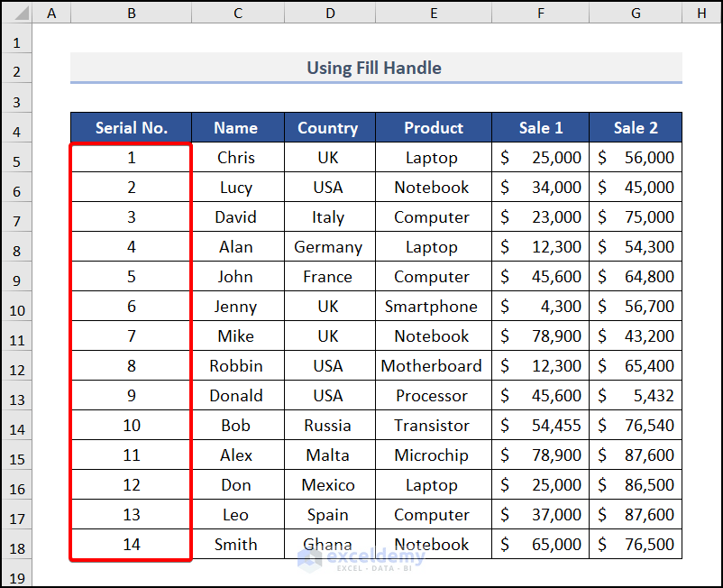Select column F header
The image size is (723, 588).
pos(540,13)
